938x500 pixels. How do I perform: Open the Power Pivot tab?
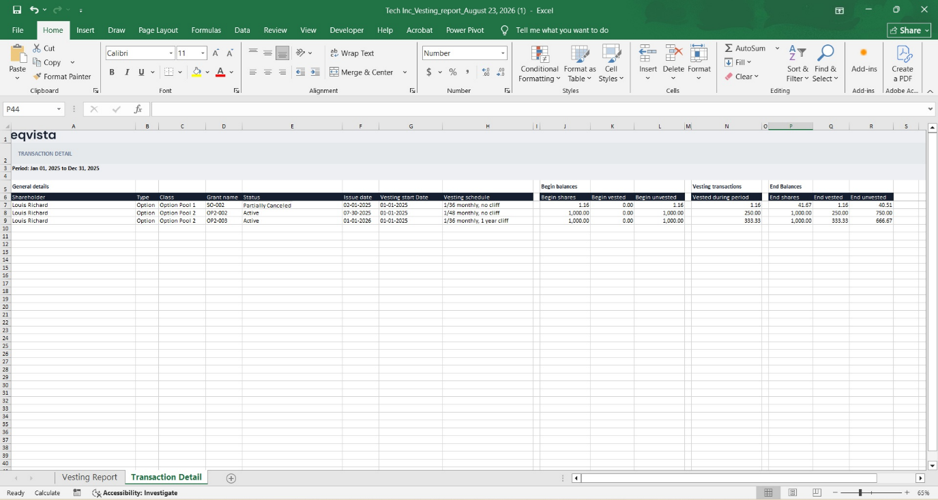465,30
